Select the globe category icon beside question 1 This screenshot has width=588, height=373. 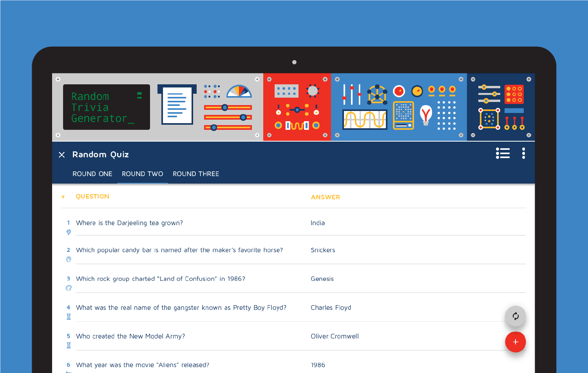pyautogui.click(x=68, y=232)
